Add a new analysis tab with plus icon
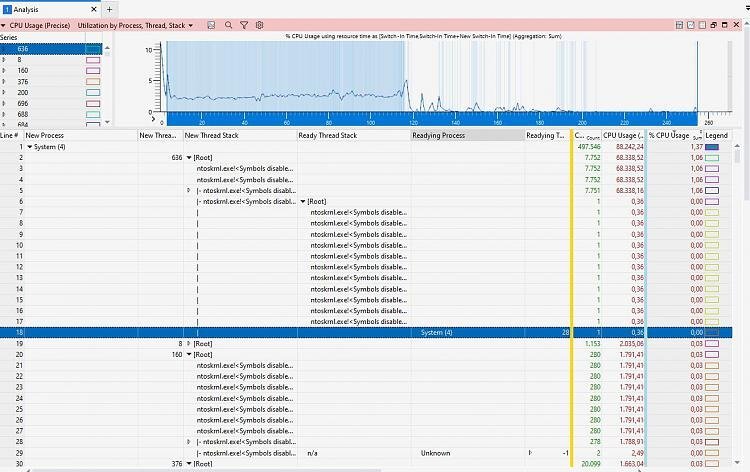Viewport: 750px width, 472px height. [110, 9]
